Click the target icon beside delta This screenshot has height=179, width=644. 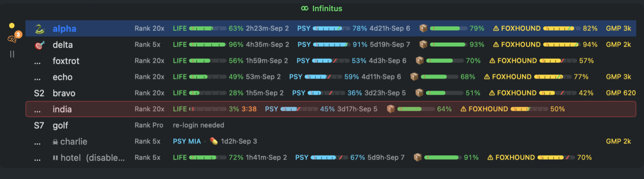pos(39,45)
